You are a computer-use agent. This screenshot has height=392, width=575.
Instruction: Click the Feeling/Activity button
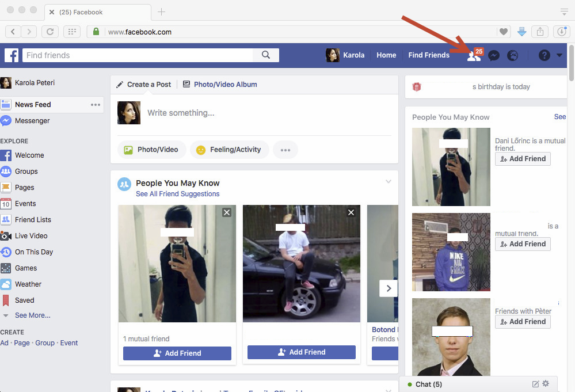tap(229, 150)
